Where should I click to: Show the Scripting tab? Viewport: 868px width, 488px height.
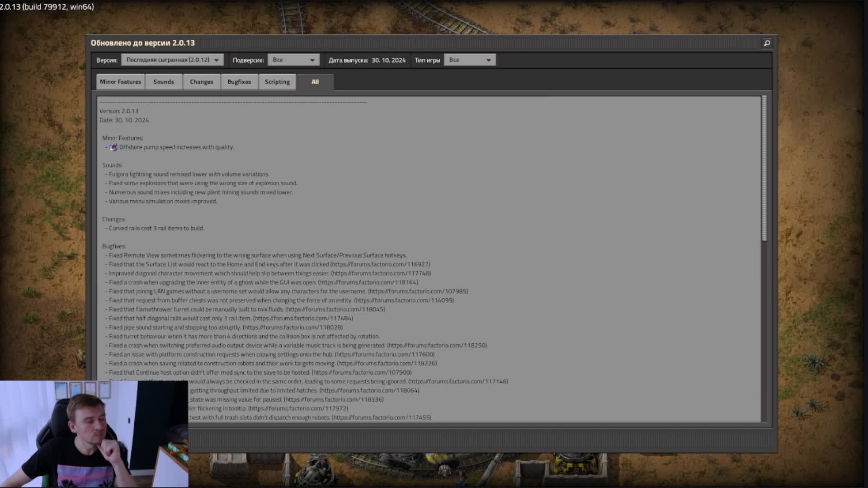tap(277, 82)
